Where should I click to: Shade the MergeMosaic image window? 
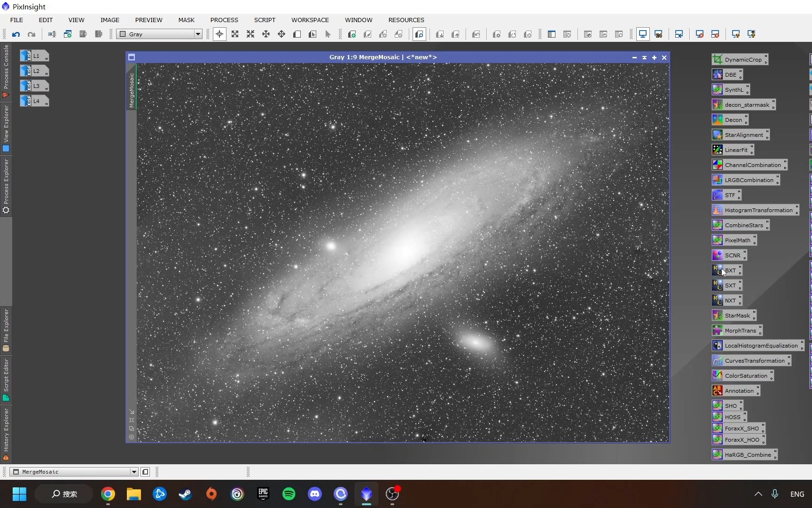coord(644,57)
